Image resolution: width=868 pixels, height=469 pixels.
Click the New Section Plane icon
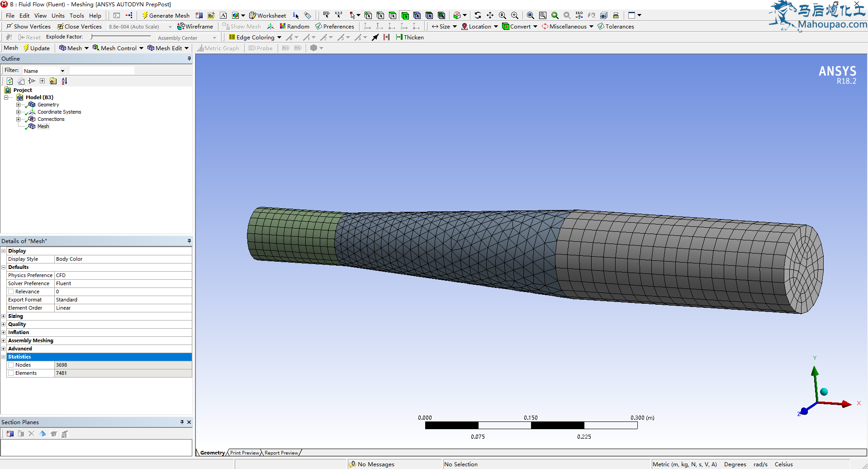tap(10, 434)
